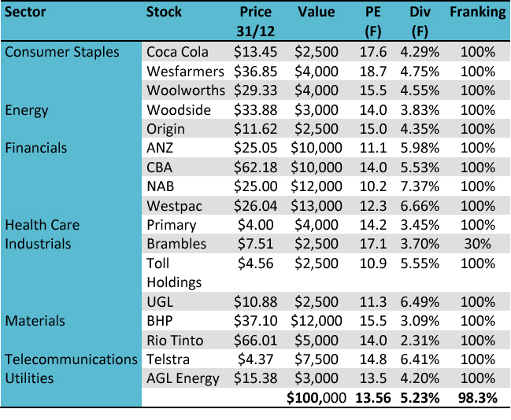Click Westpac's value $13,000

316,205
